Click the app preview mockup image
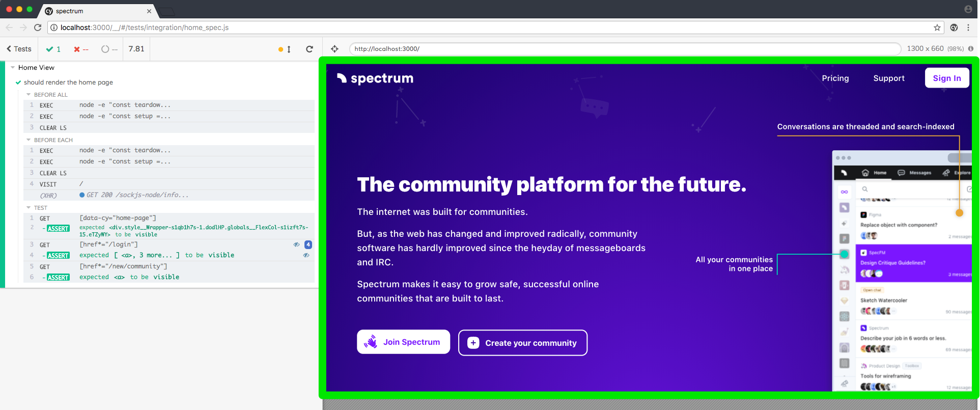980x410 pixels. pos(902,271)
